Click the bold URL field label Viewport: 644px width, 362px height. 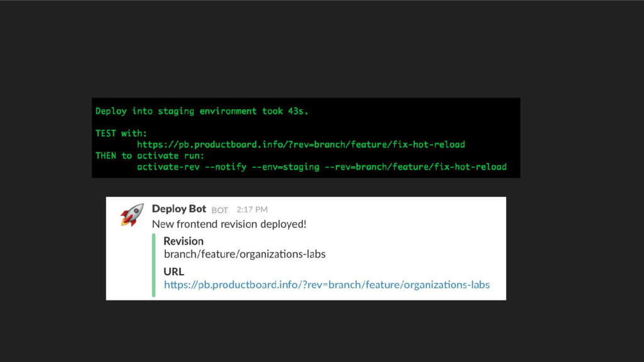(x=174, y=271)
